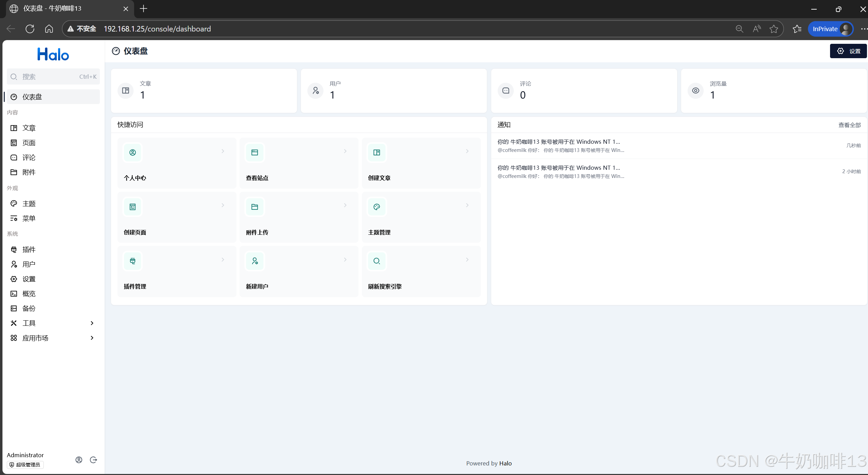Viewport: 868px width, 475px height.
Task: Select 备份 from sidebar menu
Action: point(29,308)
